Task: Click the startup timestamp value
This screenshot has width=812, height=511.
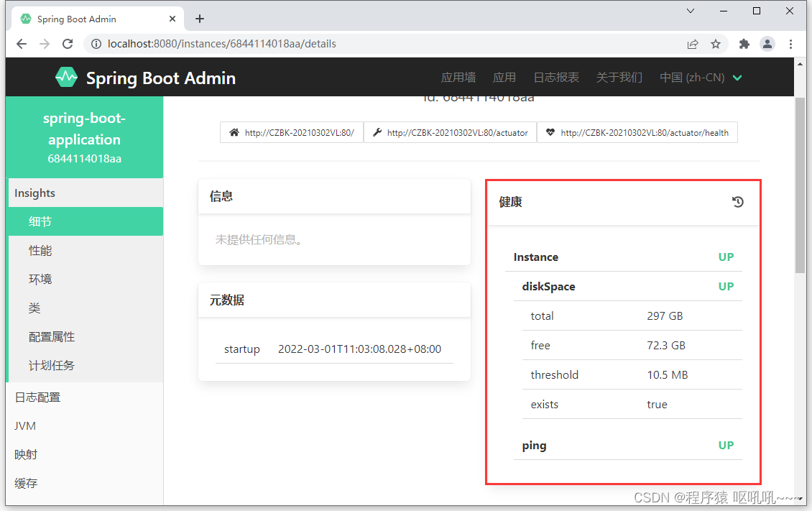Action: click(359, 349)
